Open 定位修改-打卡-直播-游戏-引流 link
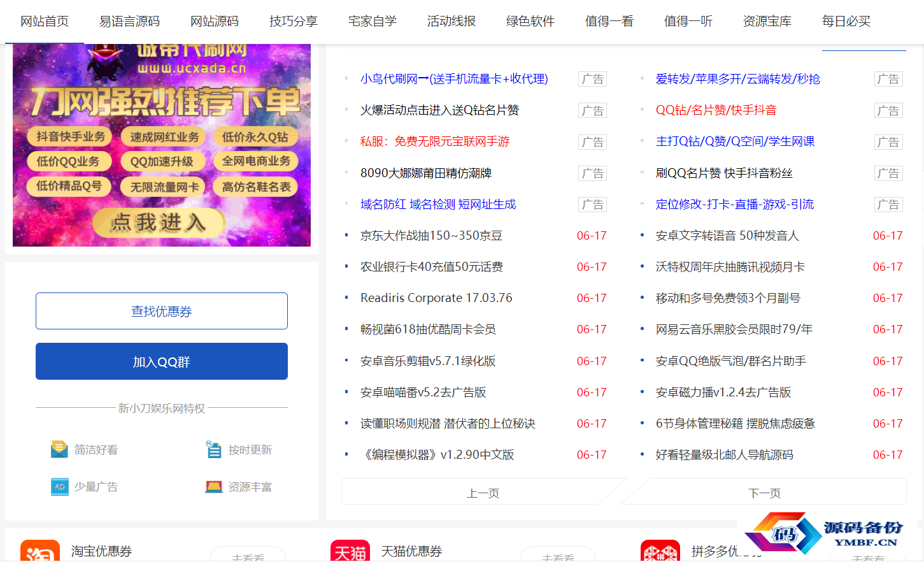The height and width of the screenshot is (562, 924). [x=735, y=204]
